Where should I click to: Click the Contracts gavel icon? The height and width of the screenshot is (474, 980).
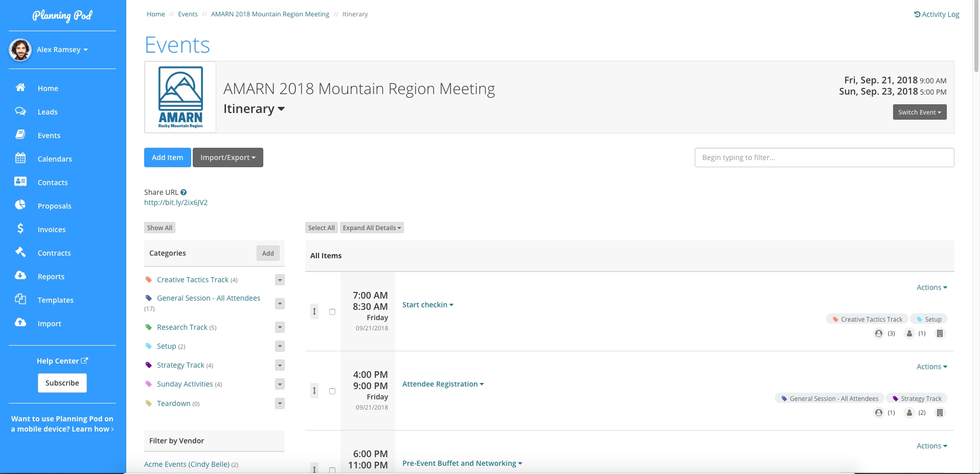point(20,252)
